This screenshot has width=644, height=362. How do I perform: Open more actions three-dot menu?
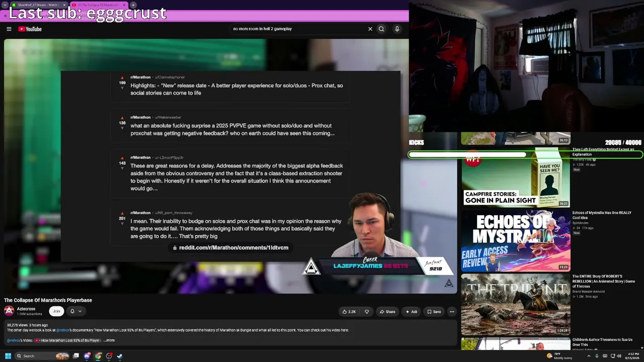452,312
